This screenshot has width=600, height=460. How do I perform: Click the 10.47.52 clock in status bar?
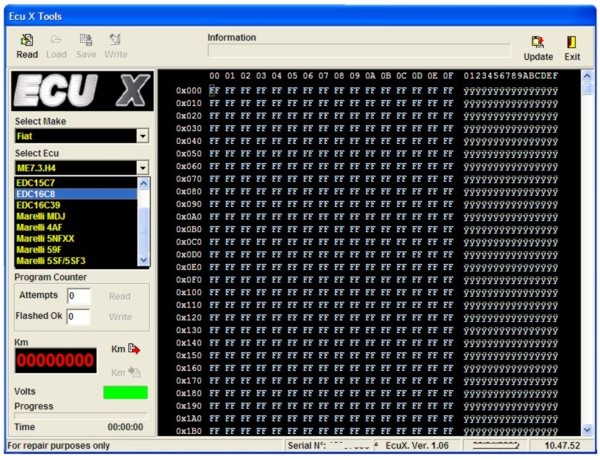[562, 445]
